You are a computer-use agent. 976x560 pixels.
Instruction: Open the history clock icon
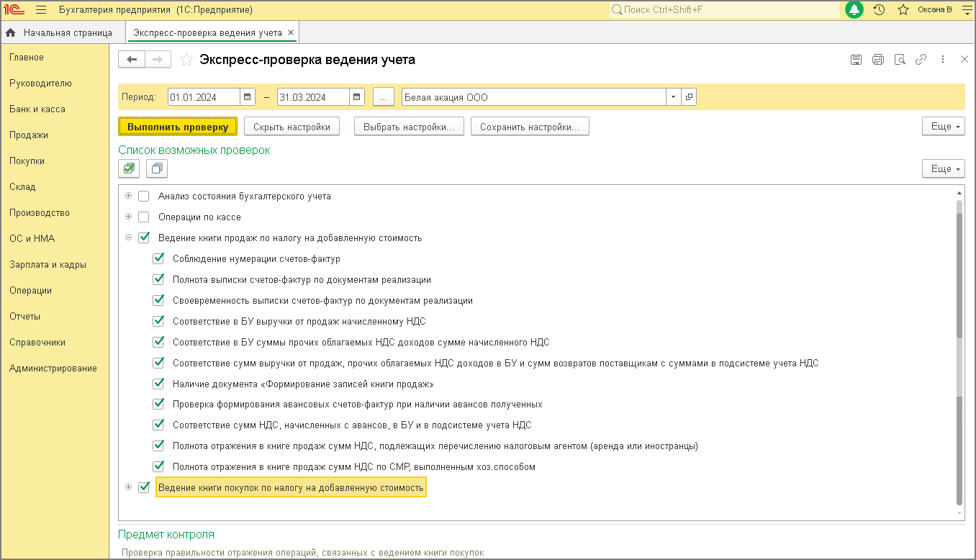(879, 10)
